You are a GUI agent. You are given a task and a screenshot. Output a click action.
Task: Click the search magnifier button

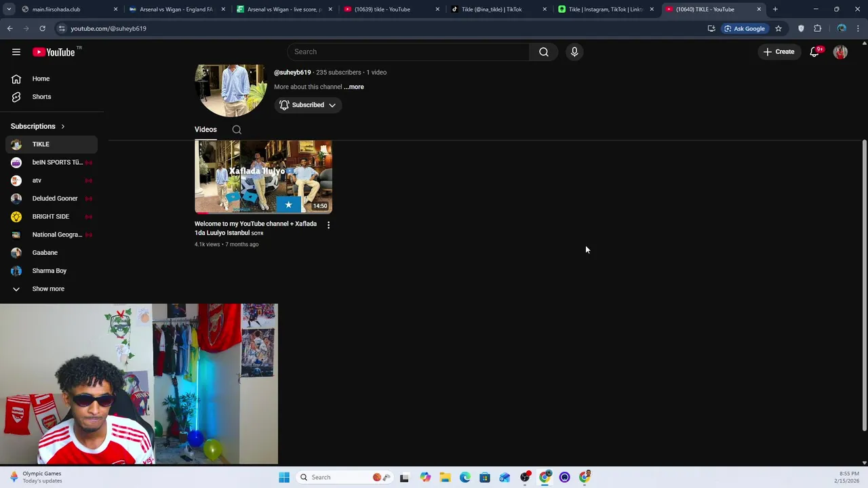[x=544, y=52]
